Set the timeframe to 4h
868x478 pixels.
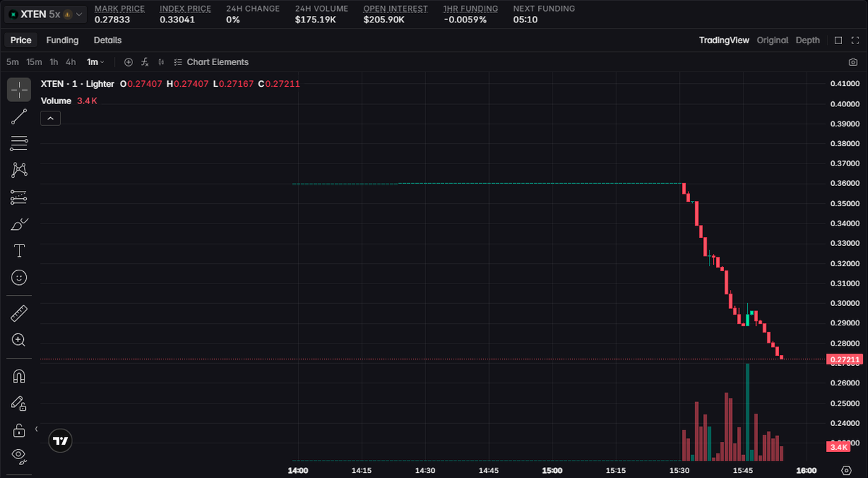click(71, 62)
